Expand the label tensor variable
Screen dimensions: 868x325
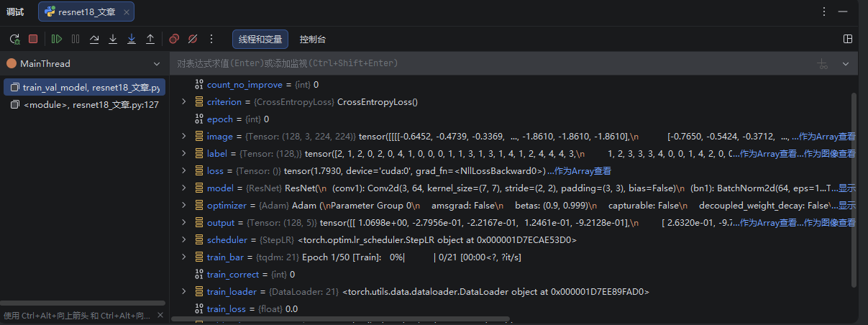184,153
